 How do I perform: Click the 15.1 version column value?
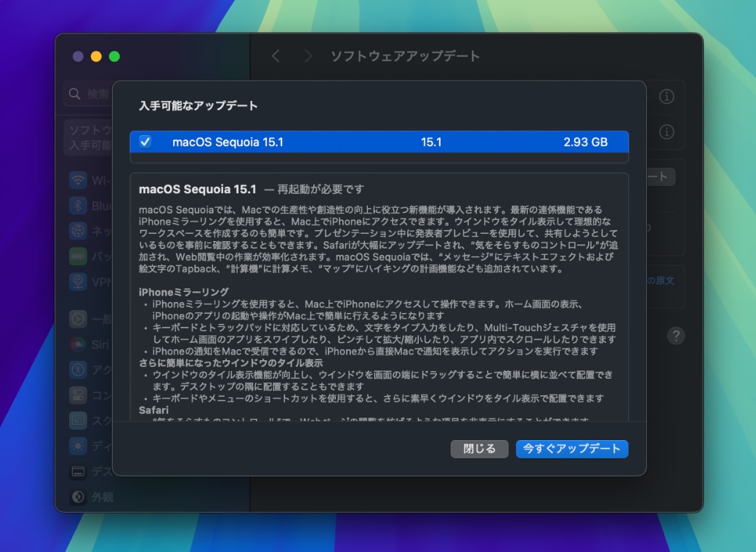point(431,142)
